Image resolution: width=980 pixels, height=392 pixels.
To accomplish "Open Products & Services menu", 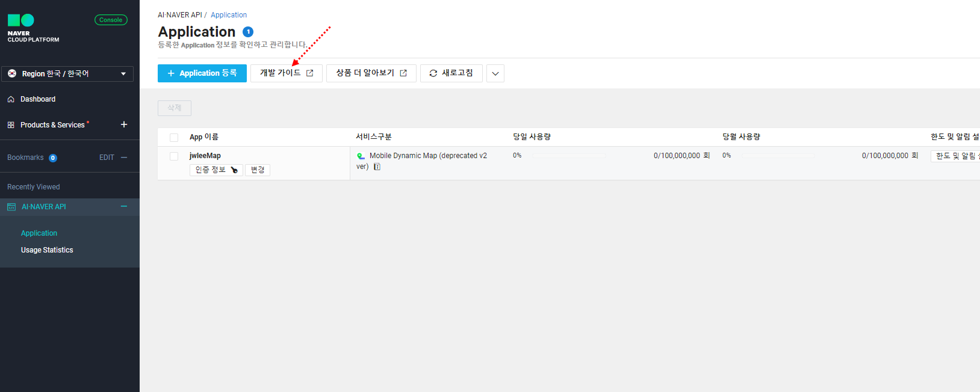I will click(x=52, y=125).
